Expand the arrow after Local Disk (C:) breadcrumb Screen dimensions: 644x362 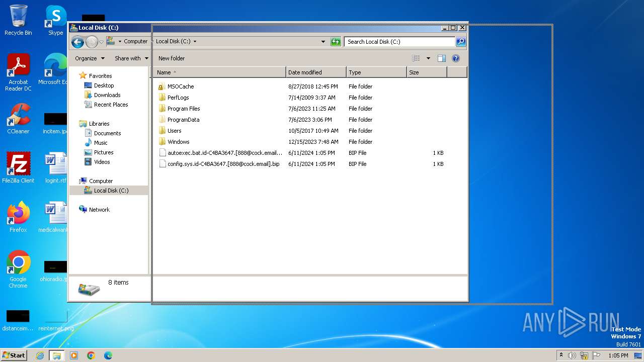[195, 42]
